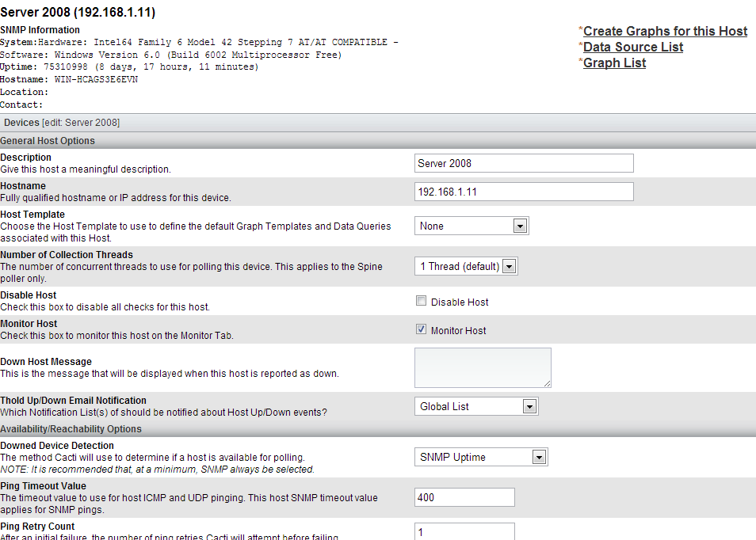Click the Description text field
Viewport: 756px width, 540px height.
(x=524, y=163)
